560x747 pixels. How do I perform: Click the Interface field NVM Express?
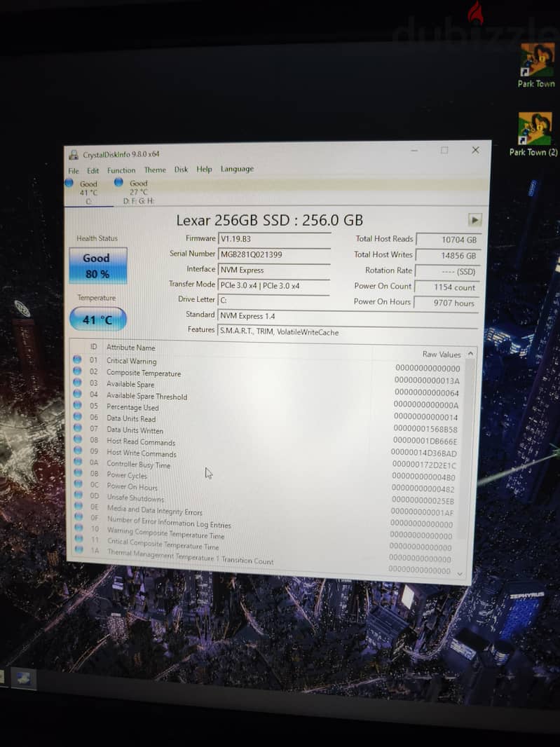tap(273, 270)
